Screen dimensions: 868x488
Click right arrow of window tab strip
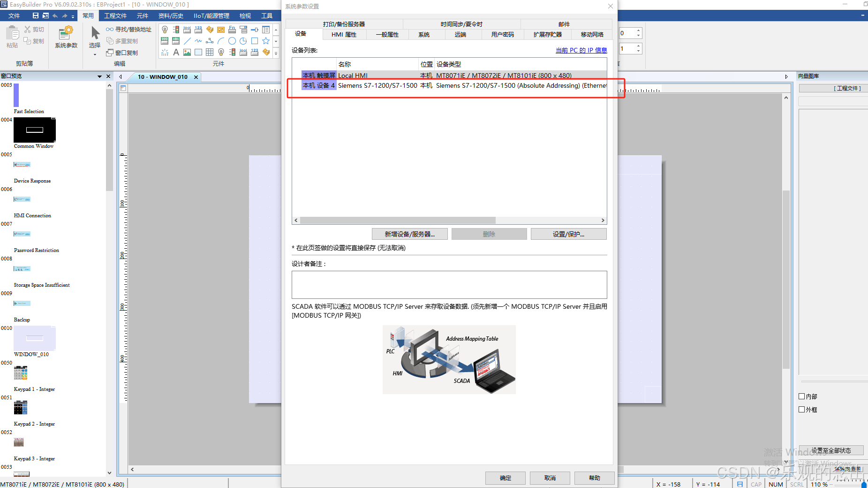[x=786, y=76]
